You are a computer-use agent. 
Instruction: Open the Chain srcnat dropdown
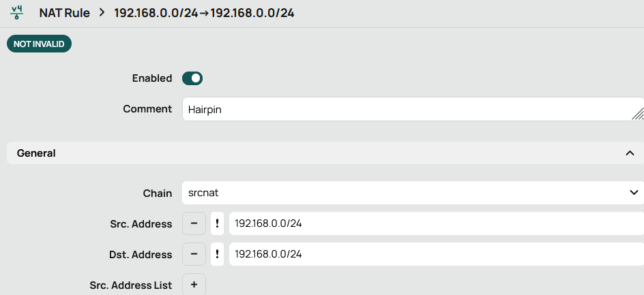(409, 193)
